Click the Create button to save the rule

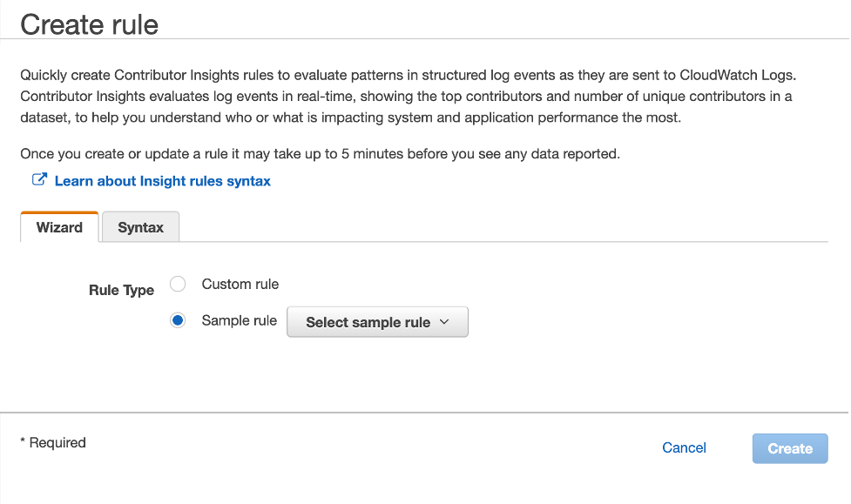pyautogui.click(x=789, y=447)
